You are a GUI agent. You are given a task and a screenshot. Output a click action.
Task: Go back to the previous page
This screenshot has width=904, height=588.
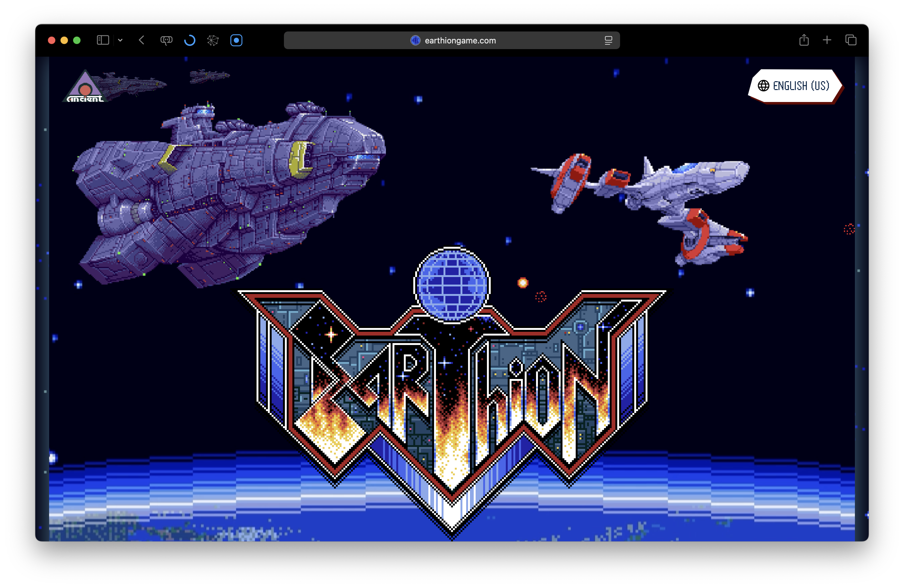click(142, 40)
